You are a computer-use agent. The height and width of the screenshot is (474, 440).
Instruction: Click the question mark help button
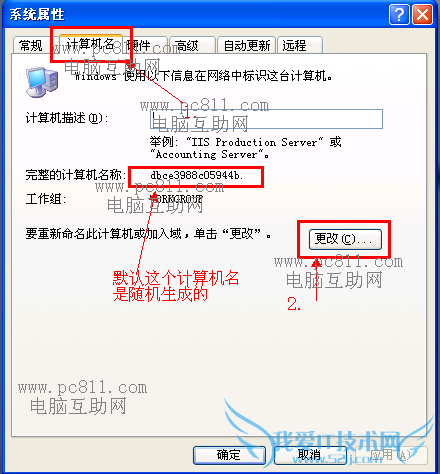[x=399, y=15]
